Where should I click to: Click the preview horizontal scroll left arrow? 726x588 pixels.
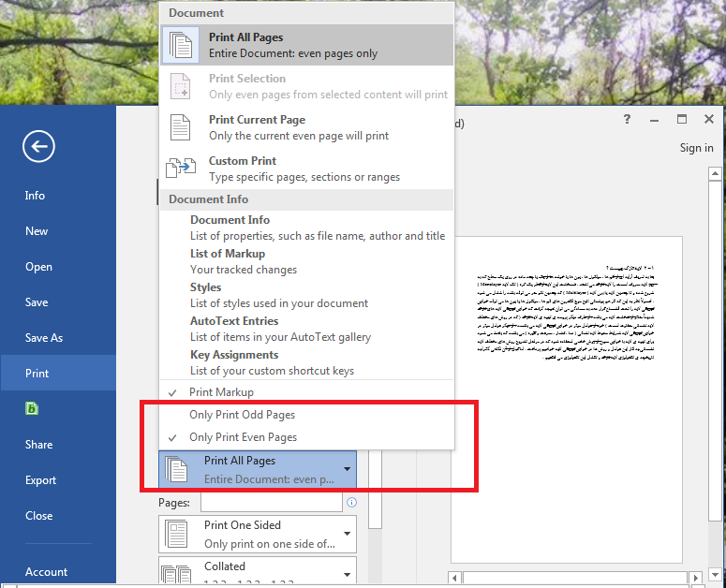point(454,578)
